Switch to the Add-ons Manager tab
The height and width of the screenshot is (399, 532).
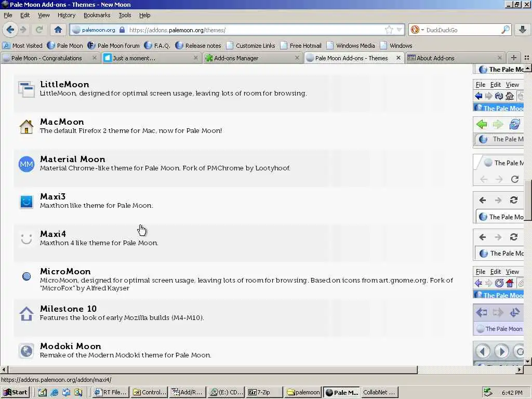(x=253, y=58)
